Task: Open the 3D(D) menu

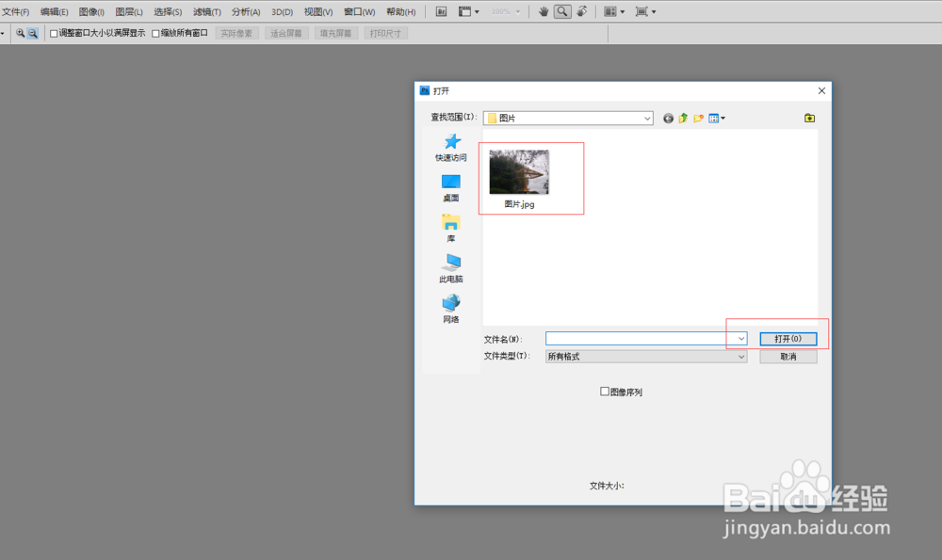Action: click(x=282, y=12)
